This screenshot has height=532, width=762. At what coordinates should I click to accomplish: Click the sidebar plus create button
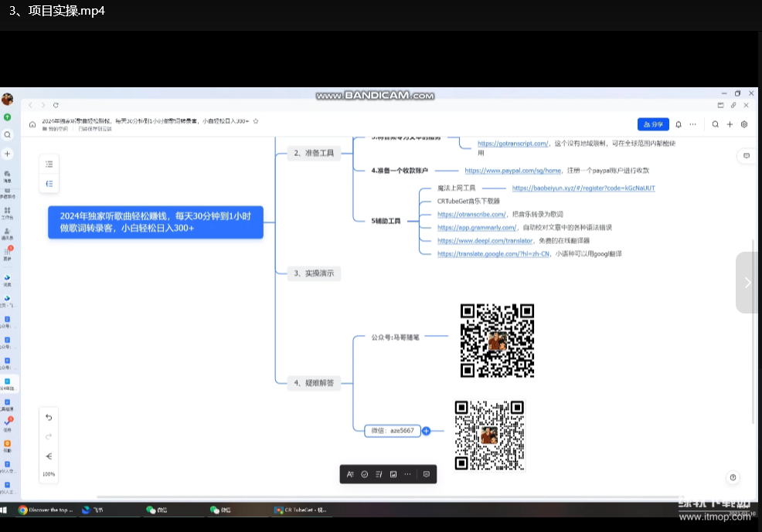point(7,154)
